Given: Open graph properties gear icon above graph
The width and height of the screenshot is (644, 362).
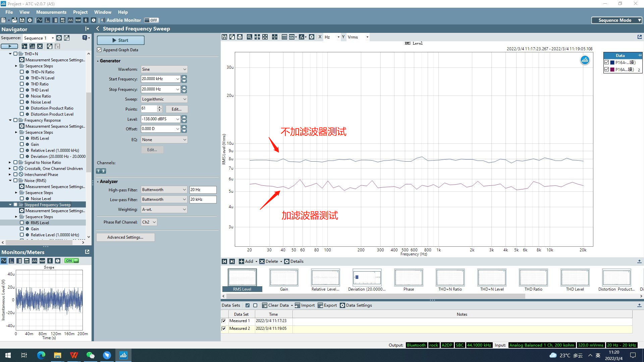Looking at the screenshot, I should [x=312, y=37].
